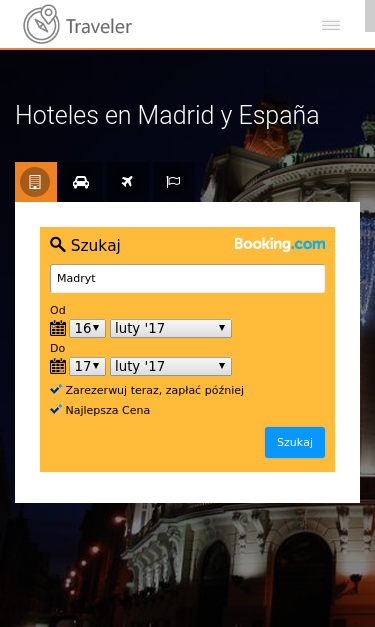Click the blue Szukaj button
Screen dimensions: 375x627
tap(295, 442)
